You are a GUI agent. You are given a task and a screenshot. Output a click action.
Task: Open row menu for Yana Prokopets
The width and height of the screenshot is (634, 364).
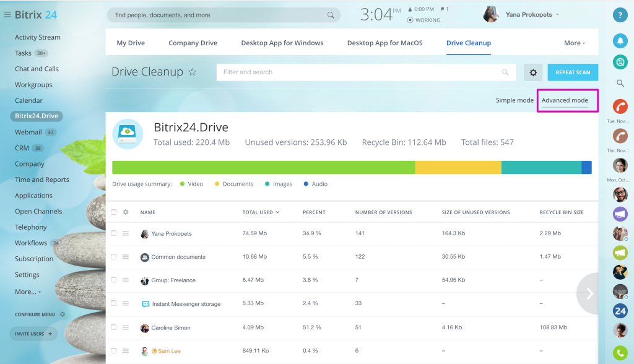pos(126,233)
